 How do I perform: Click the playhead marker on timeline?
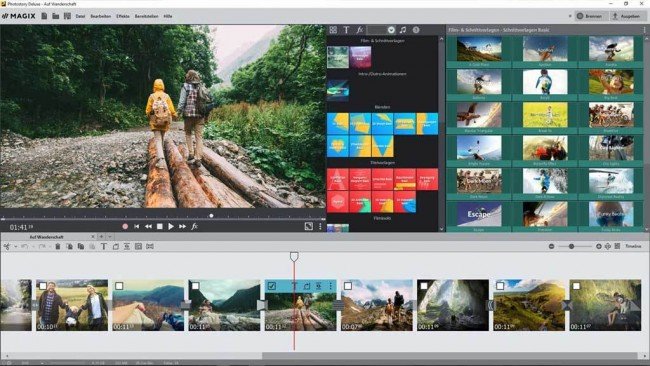coord(294,257)
